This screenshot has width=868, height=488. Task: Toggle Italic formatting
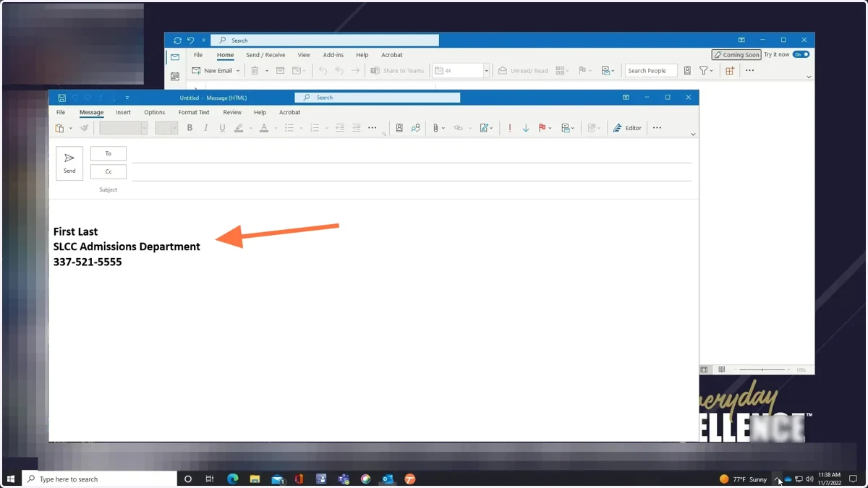205,128
